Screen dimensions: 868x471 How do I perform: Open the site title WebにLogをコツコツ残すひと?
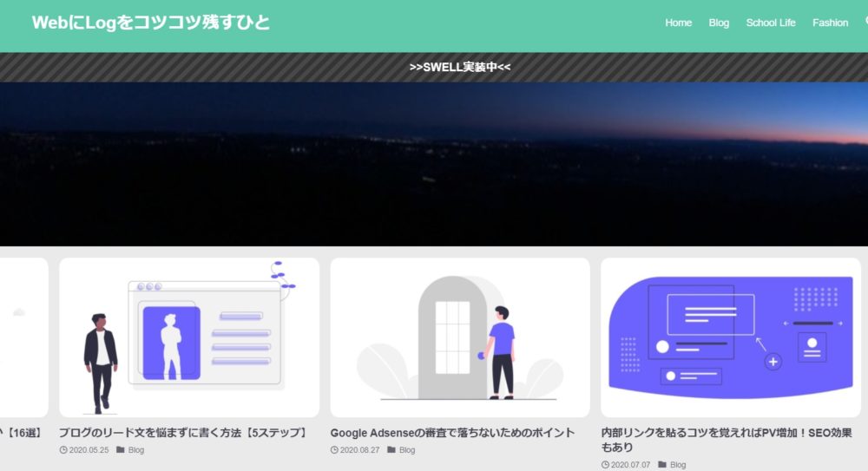[150, 23]
